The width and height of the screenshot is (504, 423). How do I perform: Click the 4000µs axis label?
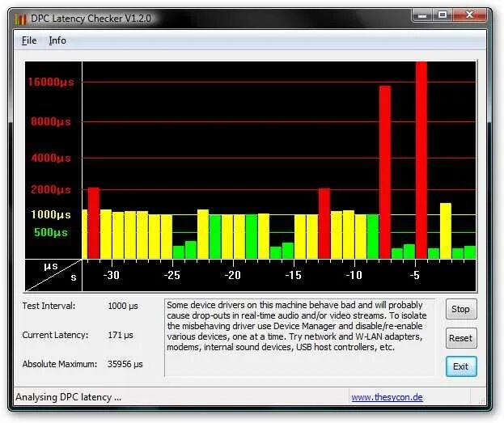pos(51,159)
